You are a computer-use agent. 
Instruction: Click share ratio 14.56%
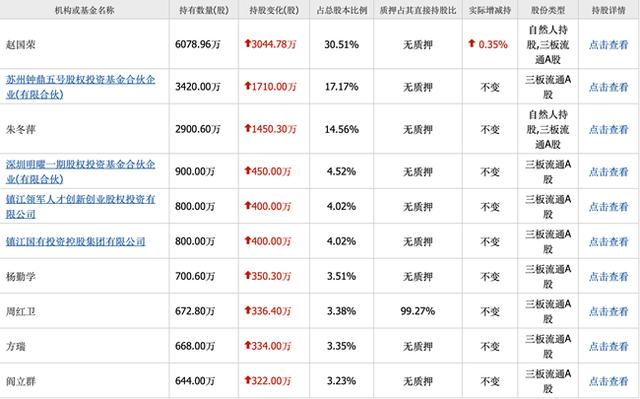[342, 129]
